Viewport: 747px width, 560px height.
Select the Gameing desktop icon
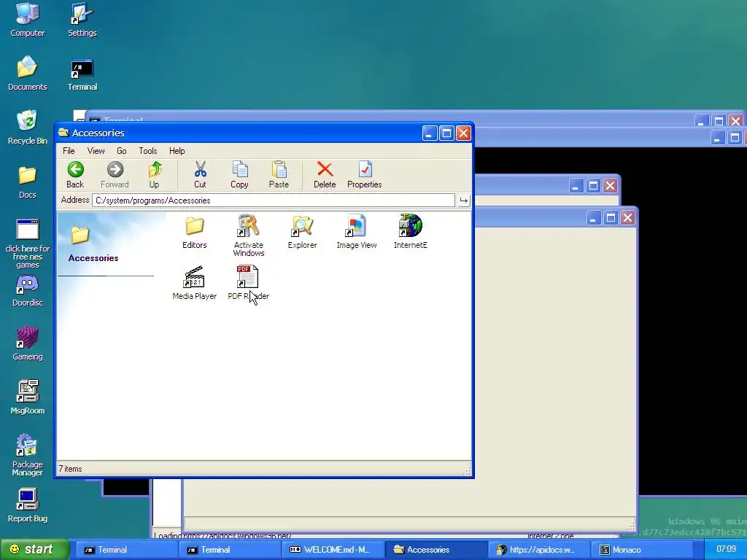28,344
